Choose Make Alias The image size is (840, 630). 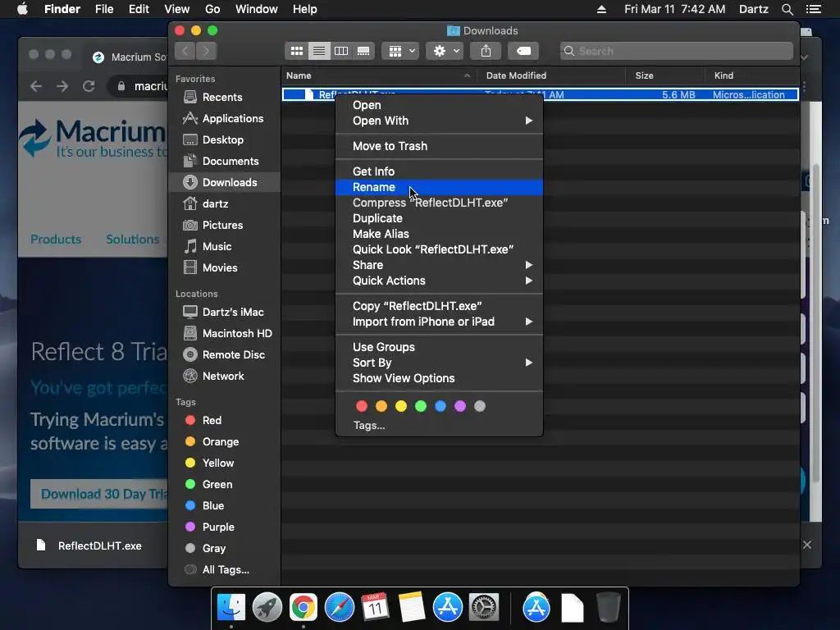[x=439, y=234]
